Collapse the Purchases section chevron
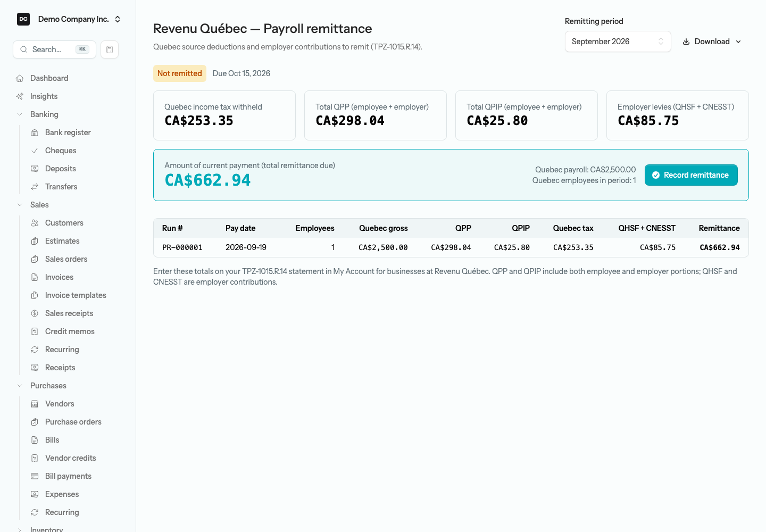 [x=20, y=386]
